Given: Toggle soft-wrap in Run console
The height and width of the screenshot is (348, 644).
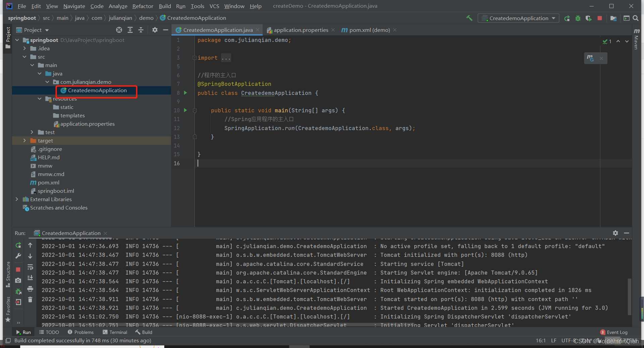Looking at the screenshot, I should 30,267.
